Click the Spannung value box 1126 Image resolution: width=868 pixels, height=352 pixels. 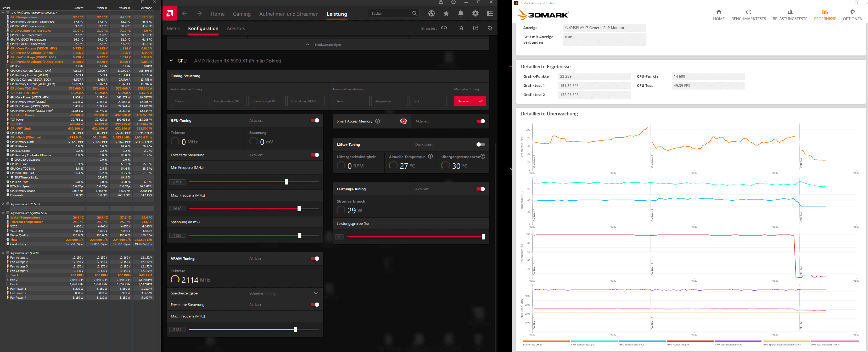(x=177, y=236)
